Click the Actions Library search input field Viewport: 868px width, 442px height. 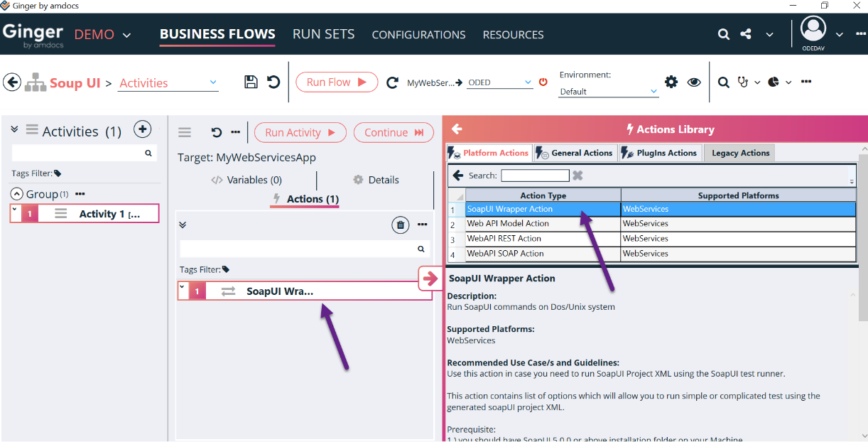(535, 176)
